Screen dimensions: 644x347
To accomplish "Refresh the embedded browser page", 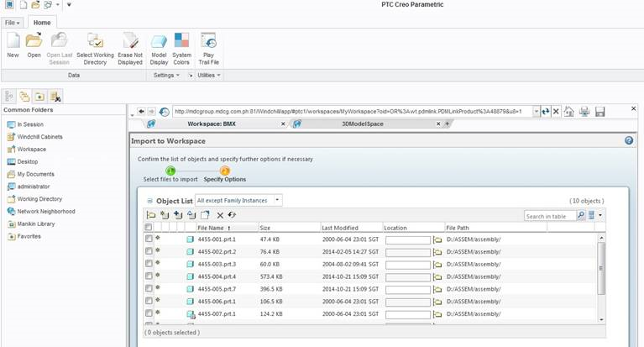I will pos(546,112).
